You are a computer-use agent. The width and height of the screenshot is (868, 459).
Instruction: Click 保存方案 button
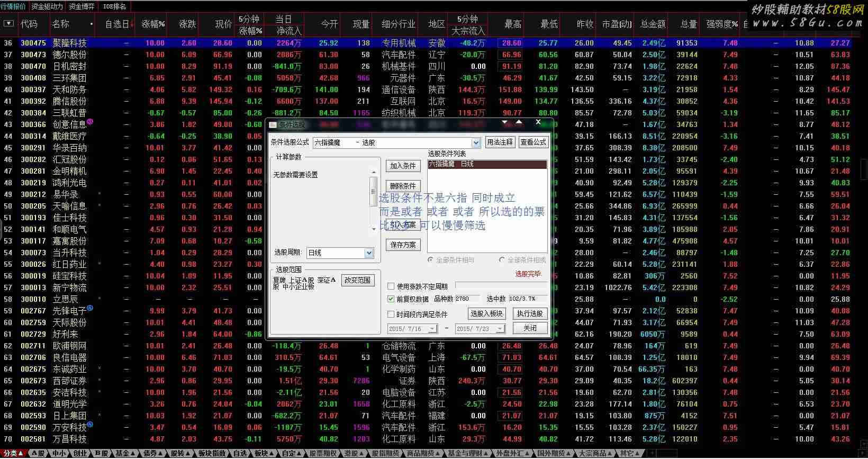coord(403,245)
